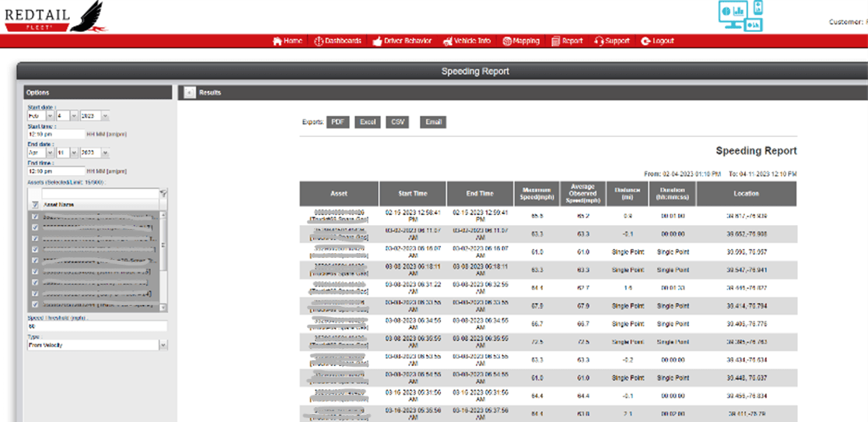
Task: Click the Logout arrow icon
Action: (646, 41)
